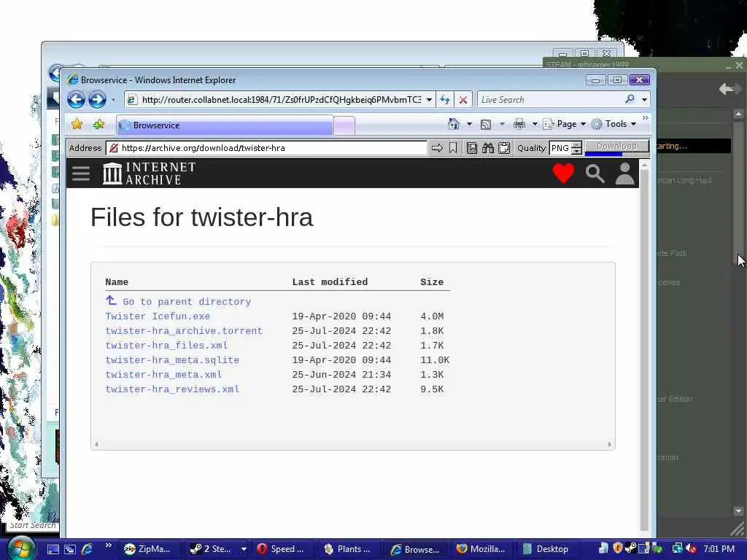Click the 'Last modified' column header
The width and height of the screenshot is (747, 560).
[330, 282]
